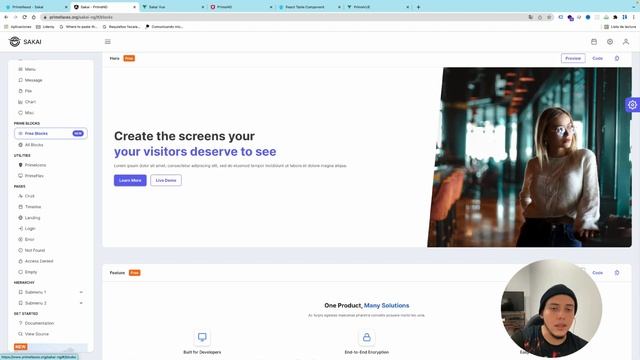
Task: Open a new browser tab with plus
Action: click(x=418, y=7)
